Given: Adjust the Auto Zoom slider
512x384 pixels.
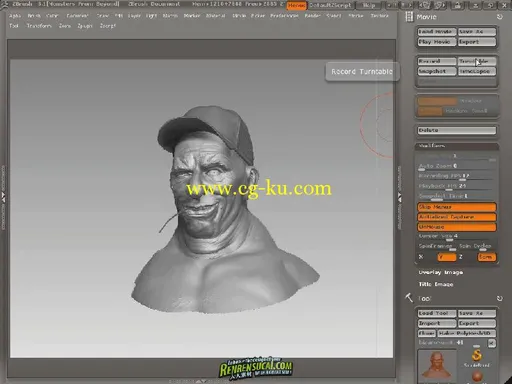Looking at the screenshot, I should click(457, 166).
